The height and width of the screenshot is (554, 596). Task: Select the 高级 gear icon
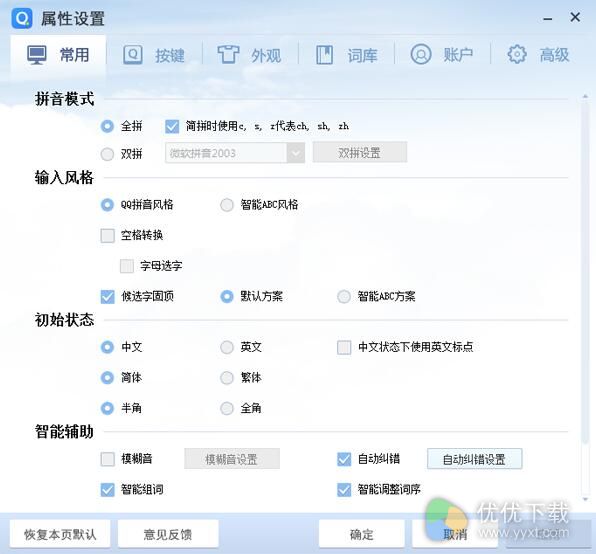[517, 54]
